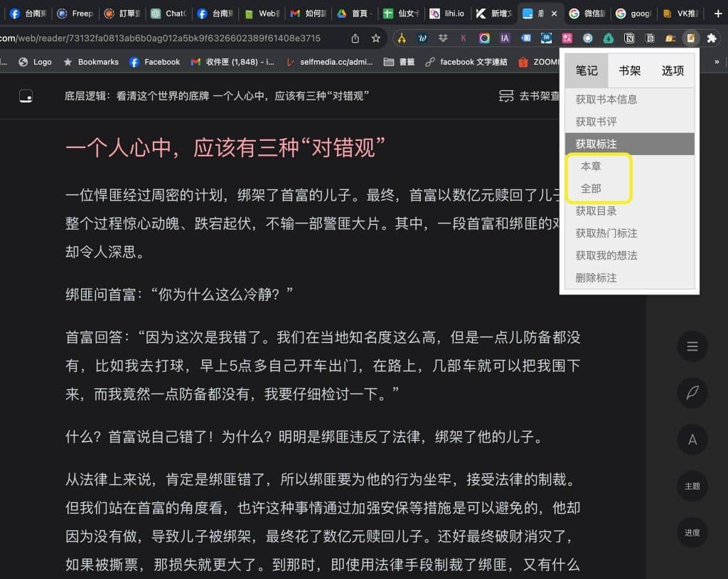Image resolution: width=728 pixels, height=579 pixels.
Task: Switch to the VK推 browser tab
Action: 680,14
